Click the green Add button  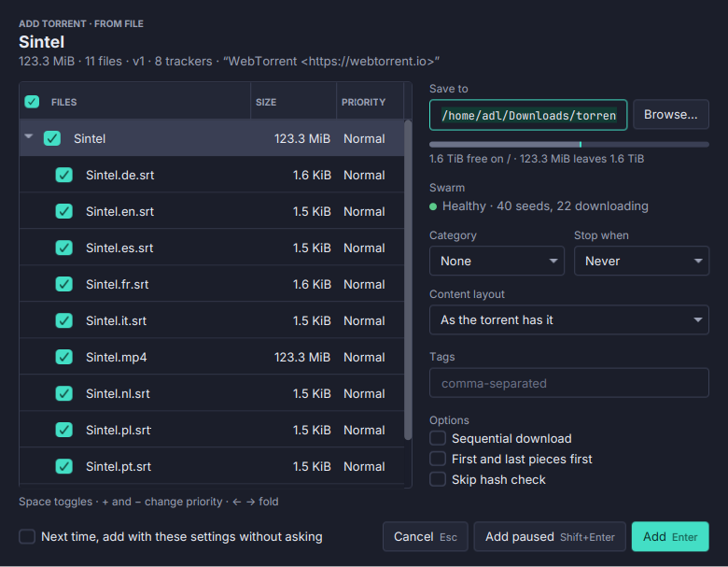point(670,537)
